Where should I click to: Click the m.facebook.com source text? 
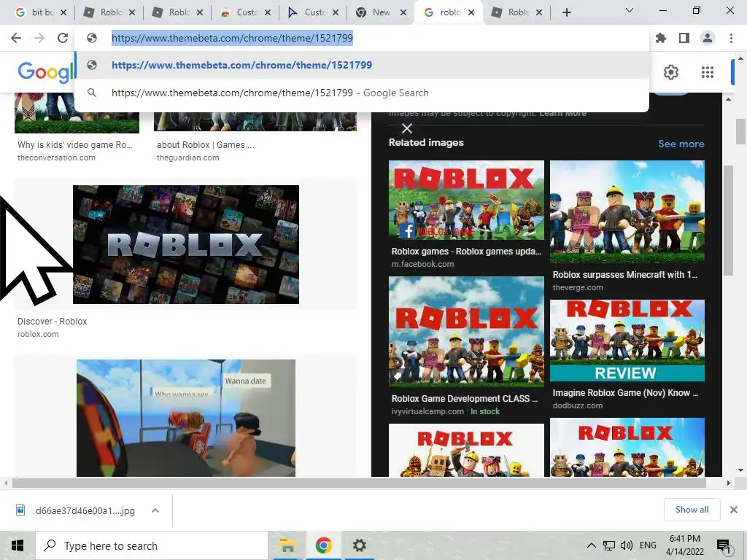(x=422, y=264)
